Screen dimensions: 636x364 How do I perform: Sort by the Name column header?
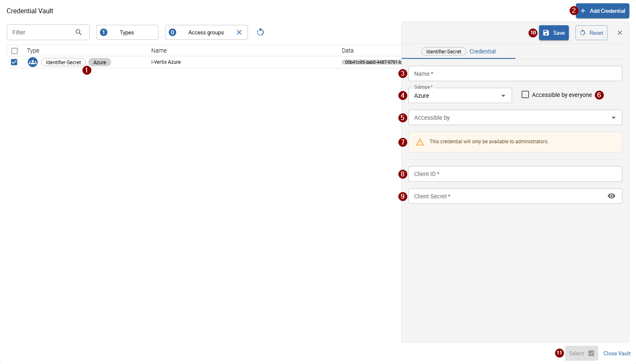pyautogui.click(x=159, y=51)
